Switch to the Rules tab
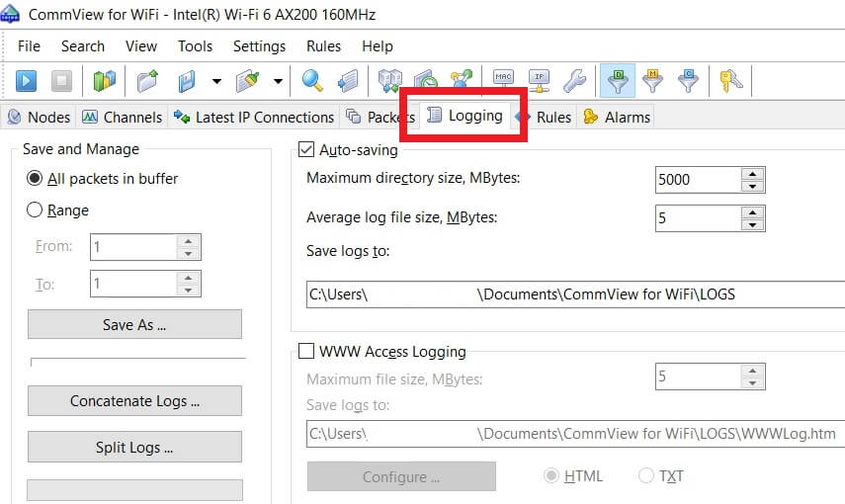 coord(545,117)
